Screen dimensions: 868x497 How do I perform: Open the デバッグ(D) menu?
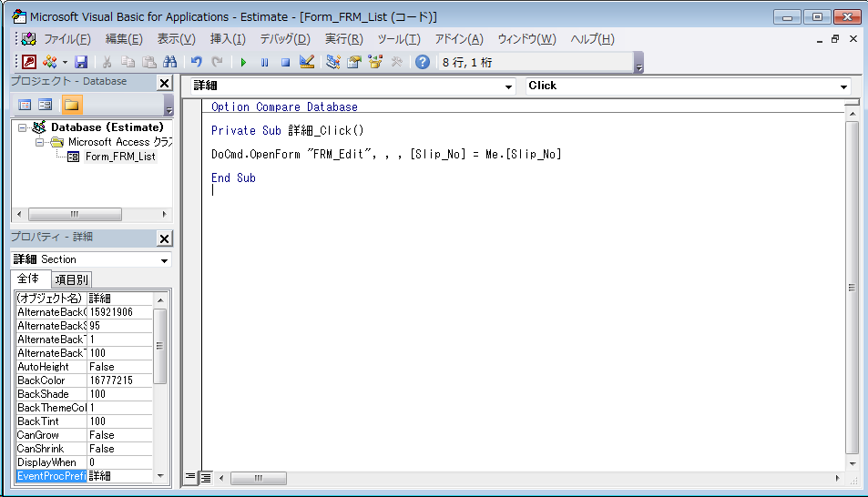click(285, 39)
